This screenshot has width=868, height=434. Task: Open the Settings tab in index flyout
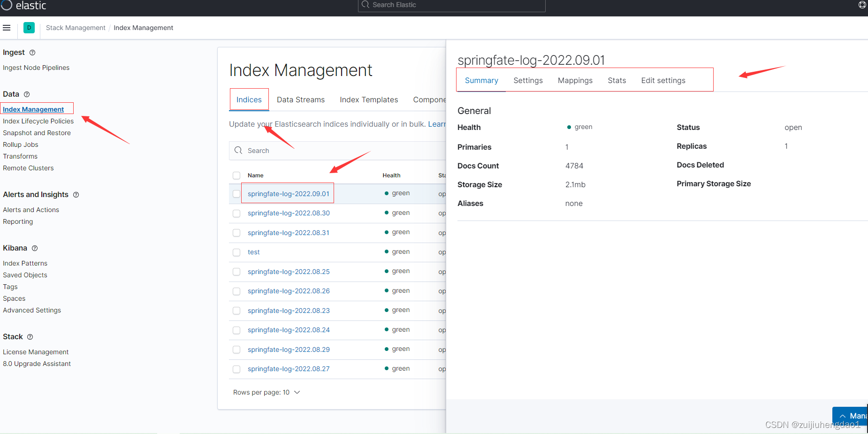[528, 80]
